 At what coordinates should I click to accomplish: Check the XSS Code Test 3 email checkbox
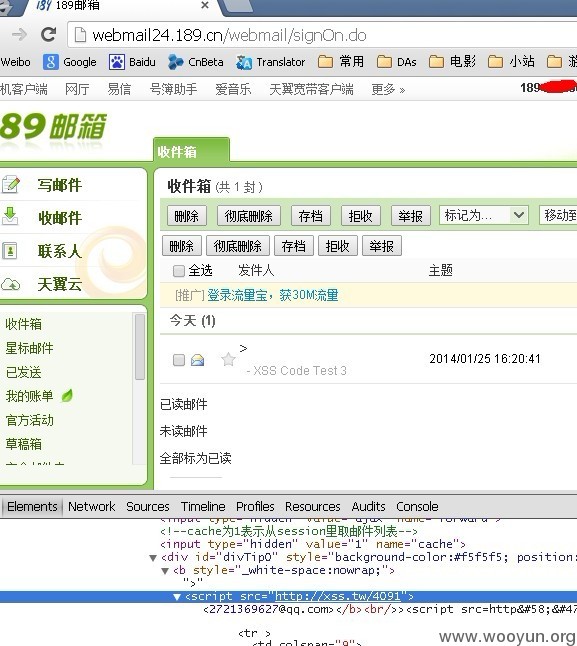click(179, 360)
